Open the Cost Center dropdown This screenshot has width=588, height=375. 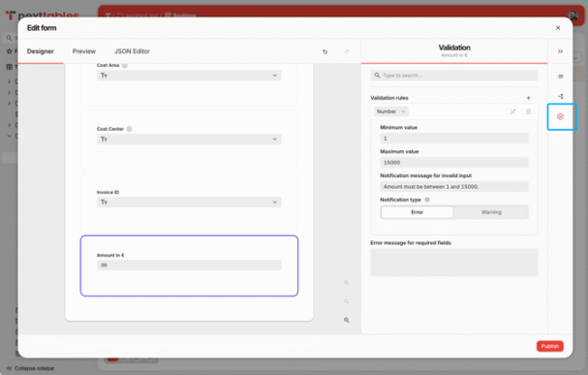click(189, 140)
